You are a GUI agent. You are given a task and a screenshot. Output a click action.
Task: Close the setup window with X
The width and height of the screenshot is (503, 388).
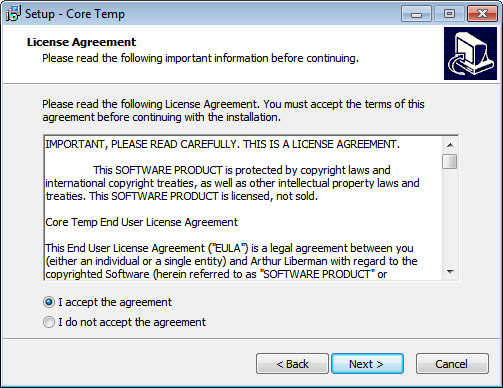[482, 14]
